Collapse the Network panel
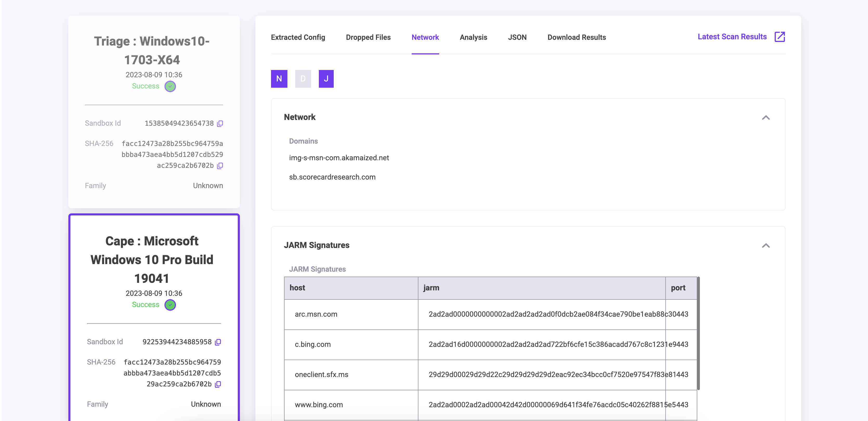 click(766, 117)
